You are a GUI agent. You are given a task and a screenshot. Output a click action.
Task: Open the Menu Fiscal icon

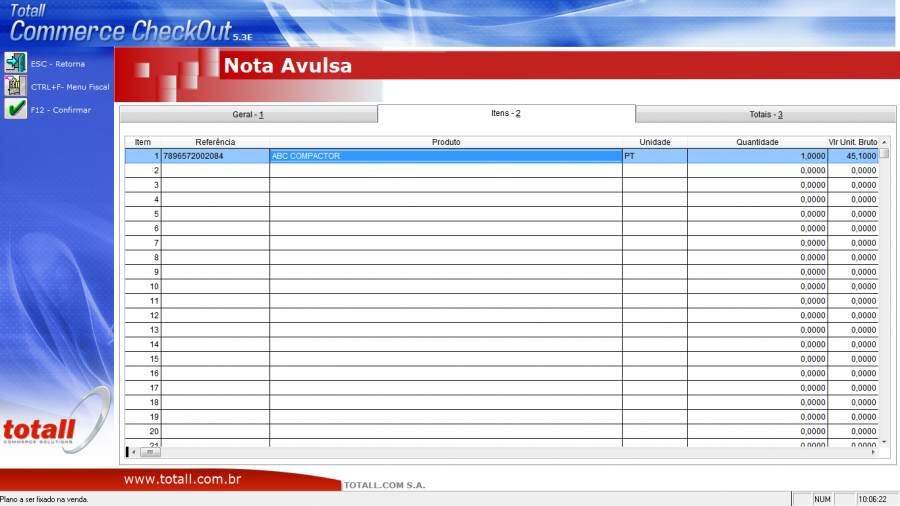15,85
